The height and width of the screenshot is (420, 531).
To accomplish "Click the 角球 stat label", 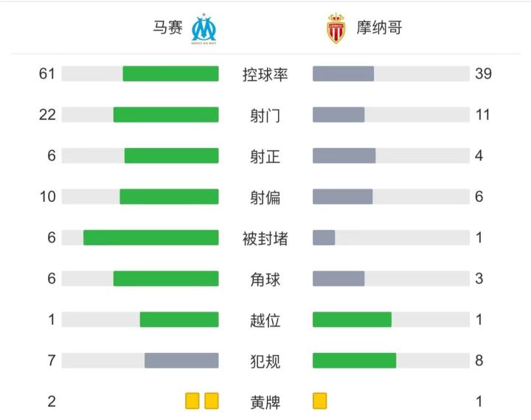I will click(x=265, y=279).
